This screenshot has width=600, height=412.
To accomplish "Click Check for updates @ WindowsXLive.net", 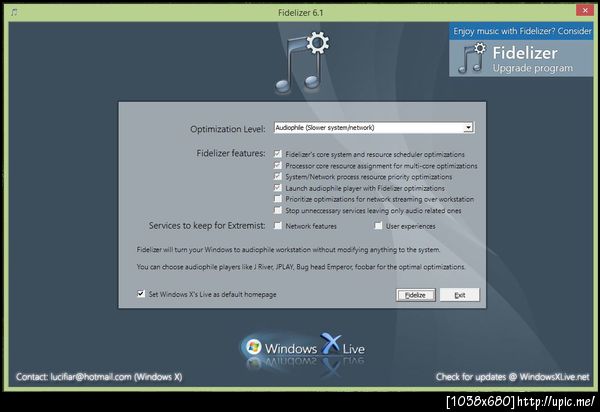I will pos(512,377).
